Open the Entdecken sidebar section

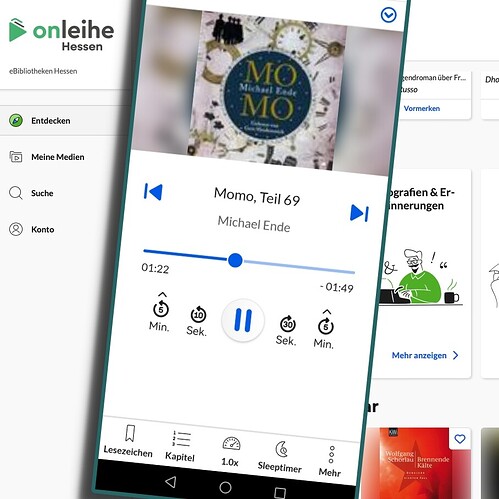click(x=63, y=121)
